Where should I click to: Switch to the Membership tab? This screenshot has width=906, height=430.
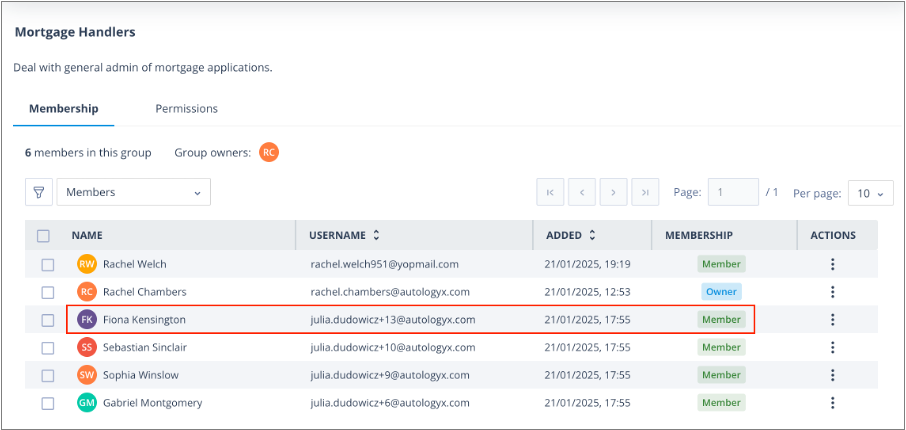pyautogui.click(x=64, y=109)
